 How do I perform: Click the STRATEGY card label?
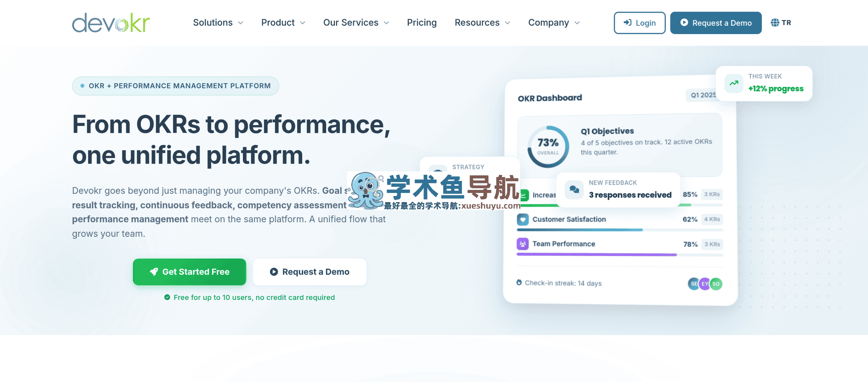tap(468, 167)
